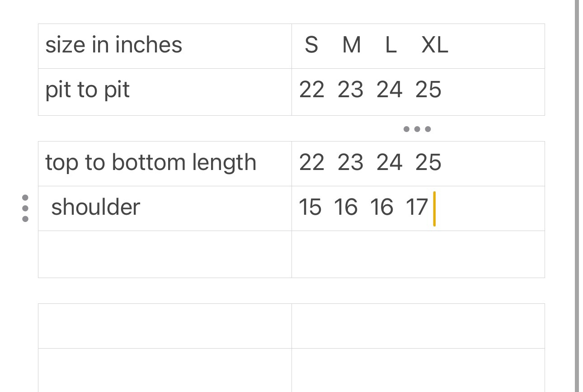Click the vertical three-dot row handle
The width and height of the screenshot is (583, 392).
25,208
